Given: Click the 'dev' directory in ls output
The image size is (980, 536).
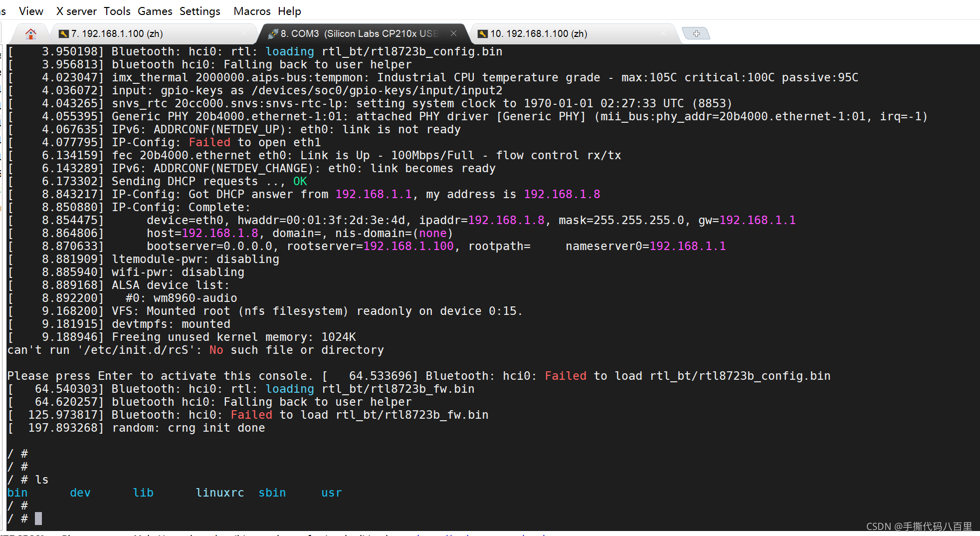Looking at the screenshot, I should click(x=80, y=493).
